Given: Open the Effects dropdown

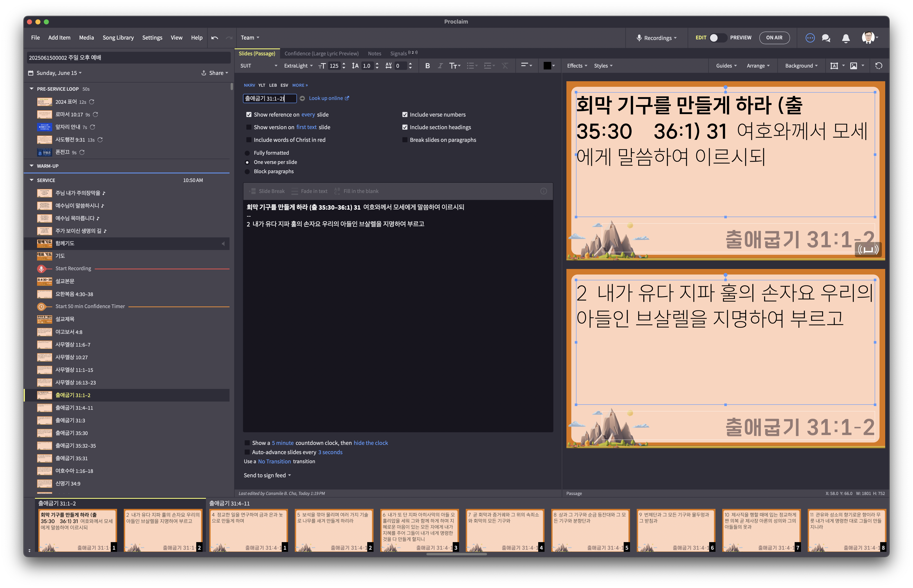Looking at the screenshot, I should coord(577,66).
